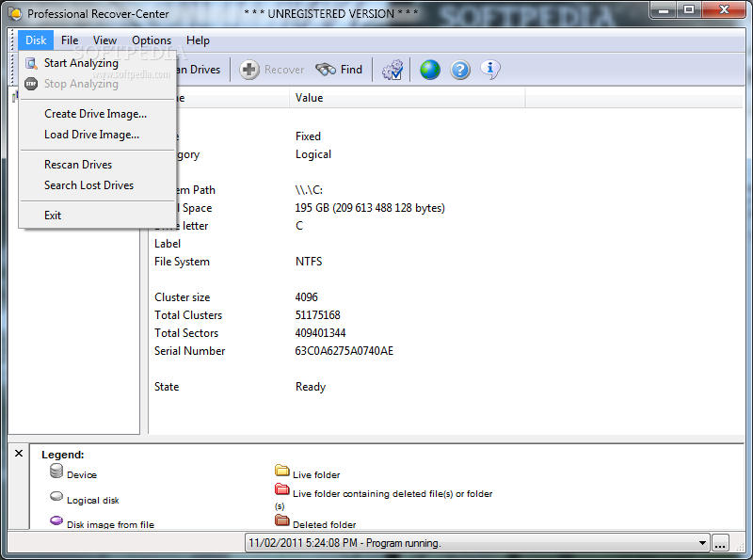Open the View menu
Viewport: 753px width, 560px height.
coord(104,40)
